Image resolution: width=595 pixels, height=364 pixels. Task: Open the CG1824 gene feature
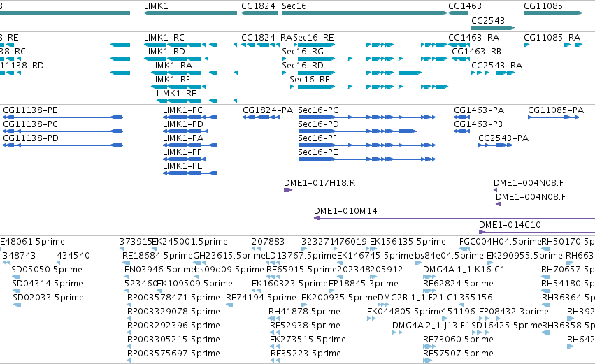pos(259,13)
